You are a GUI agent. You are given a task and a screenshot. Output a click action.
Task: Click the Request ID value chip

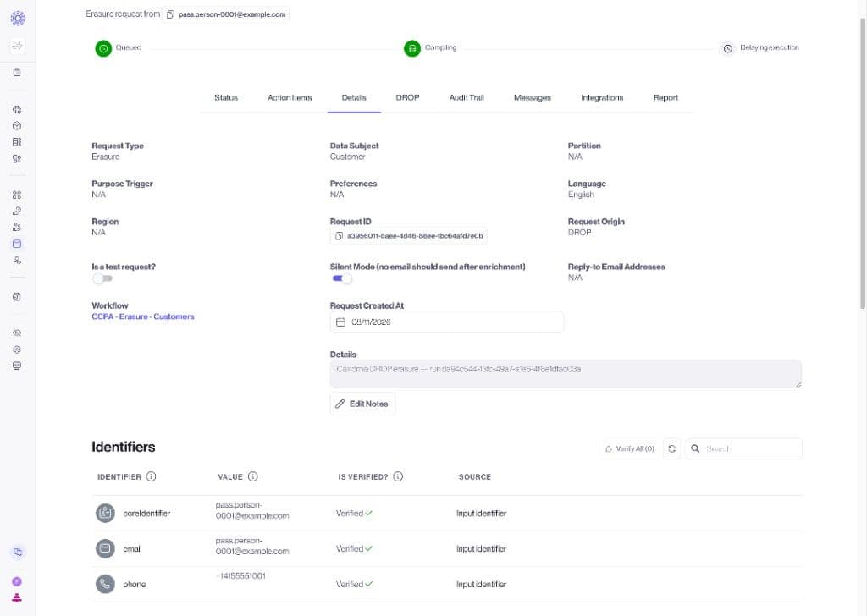[409, 236]
